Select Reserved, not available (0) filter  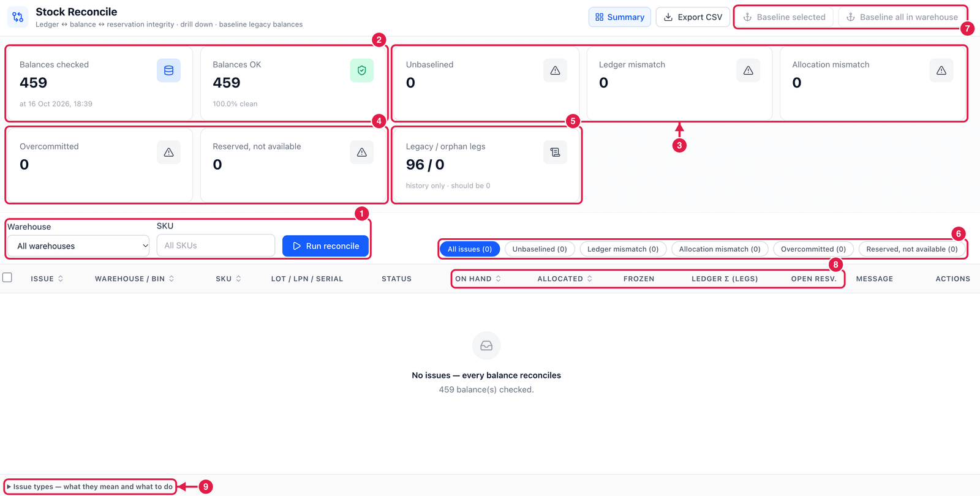tap(912, 249)
